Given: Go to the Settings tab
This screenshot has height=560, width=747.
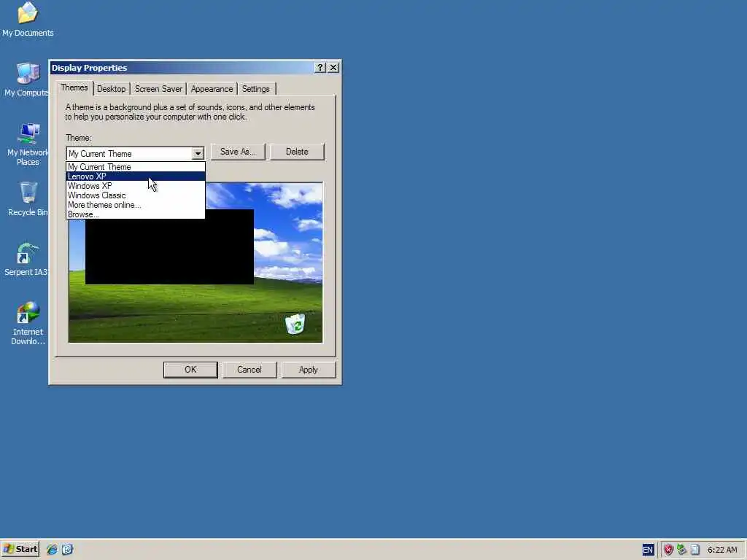Looking at the screenshot, I should (256, 89).
